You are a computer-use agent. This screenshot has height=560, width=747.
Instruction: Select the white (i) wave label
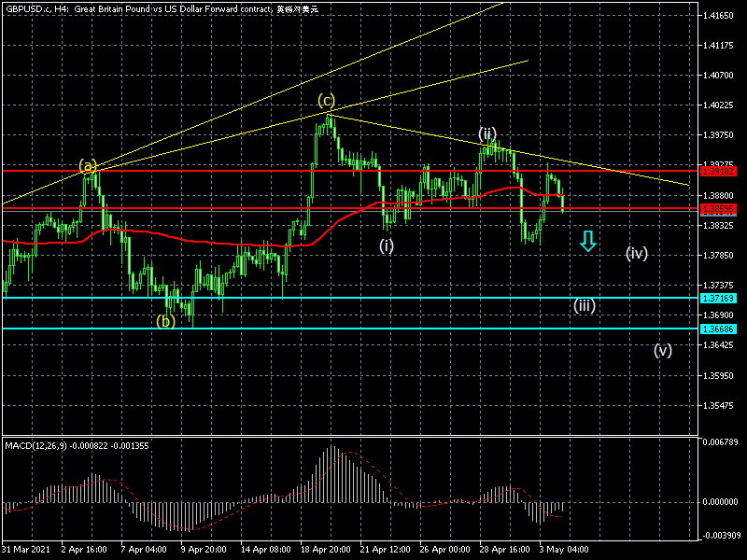[387, 245]
